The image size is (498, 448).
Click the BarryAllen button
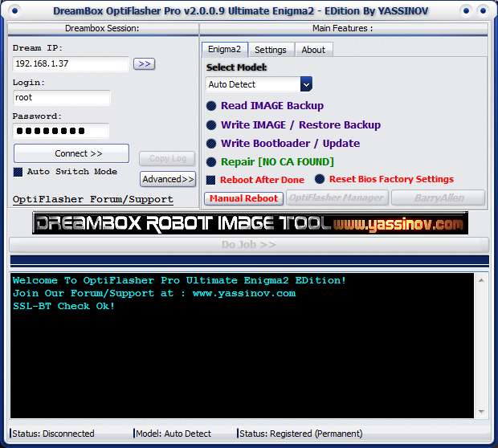pos(439,198)
